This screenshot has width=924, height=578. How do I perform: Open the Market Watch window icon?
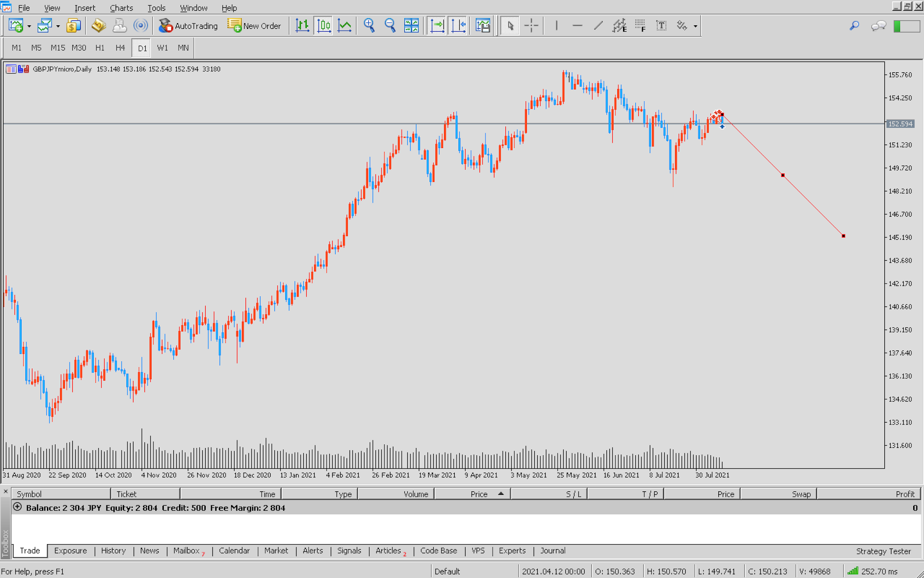[73, 26]
